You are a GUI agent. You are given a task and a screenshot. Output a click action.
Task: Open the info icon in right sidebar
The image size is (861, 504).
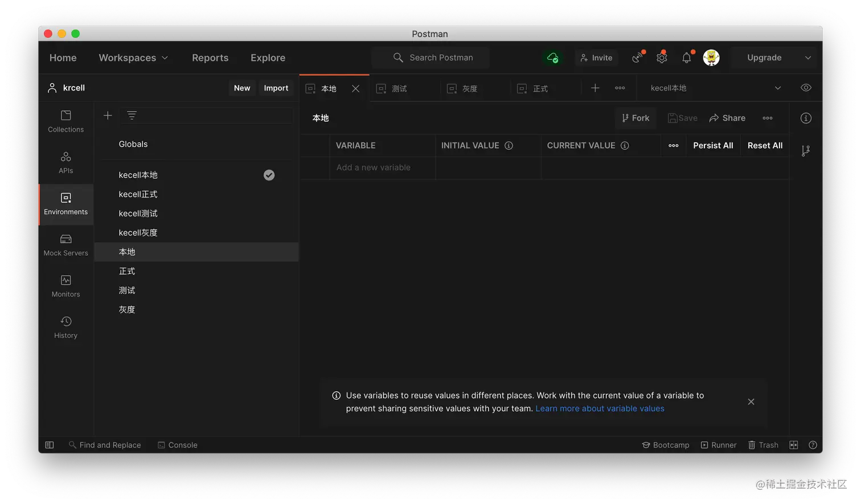(806, 118)
